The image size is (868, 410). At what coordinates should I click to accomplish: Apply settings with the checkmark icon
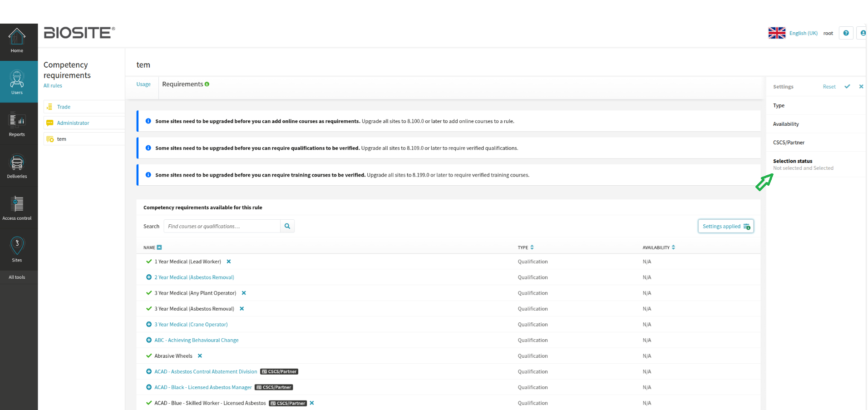(847, 86)
